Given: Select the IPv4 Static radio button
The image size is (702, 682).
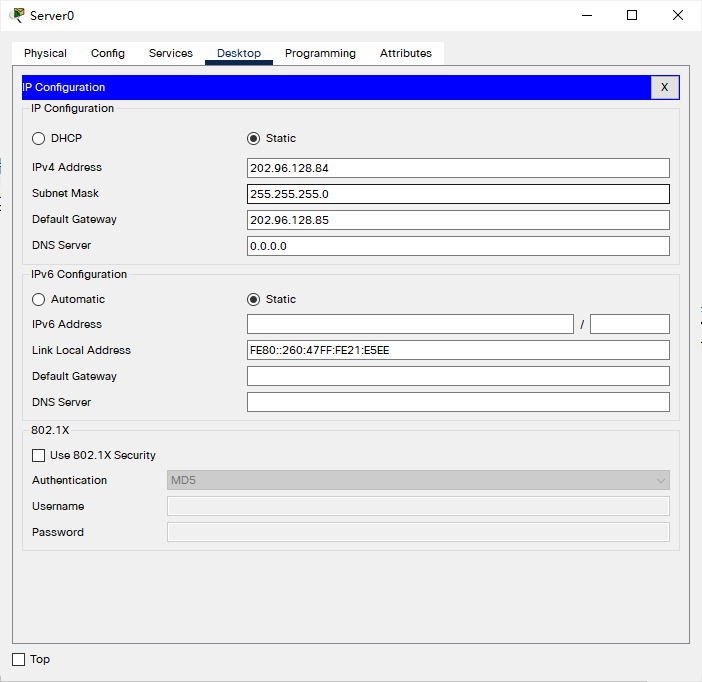Looking at the screenshot, I should pyautogui.click(x=253, y=139).
